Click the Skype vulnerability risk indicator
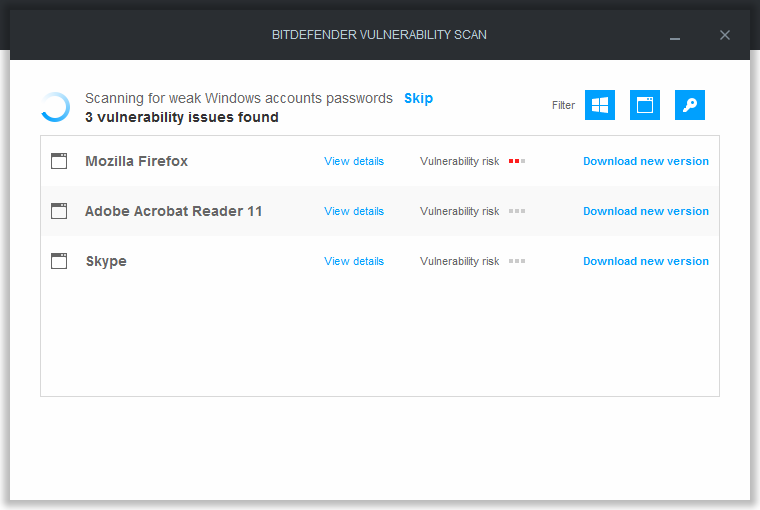760x510 pixels. 517,261
